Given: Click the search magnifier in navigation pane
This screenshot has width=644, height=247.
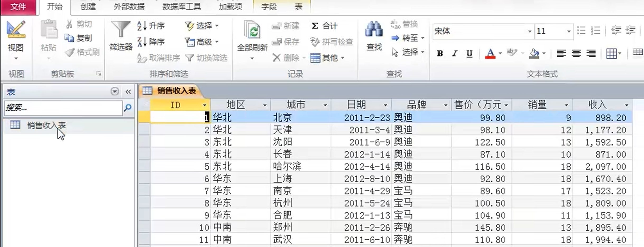Looking at the screenshot, I should [x=128, y=108].
